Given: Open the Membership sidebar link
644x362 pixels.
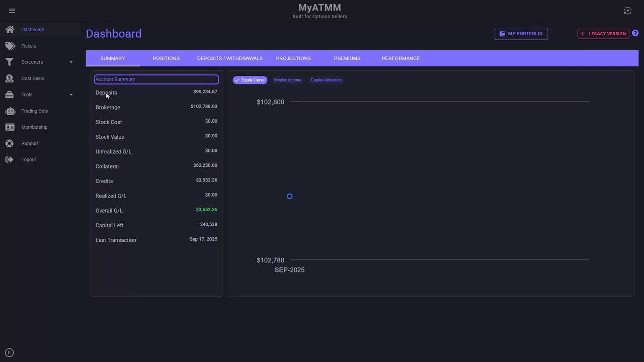Looking at the screenshot, I should 34,127.
